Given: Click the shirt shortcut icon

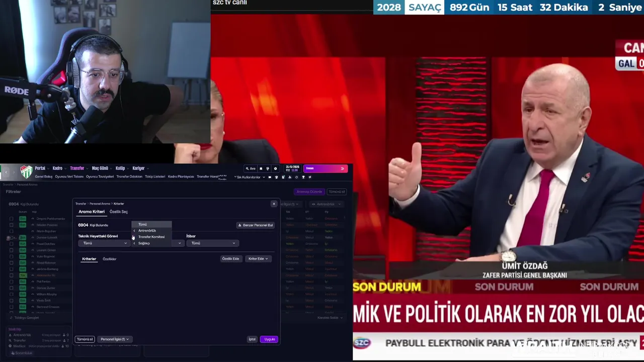Looking at the screenshot, I should tap(276, 177).
